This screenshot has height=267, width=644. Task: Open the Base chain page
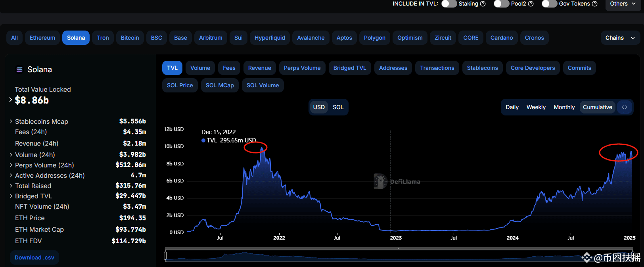tap(180, 38)
